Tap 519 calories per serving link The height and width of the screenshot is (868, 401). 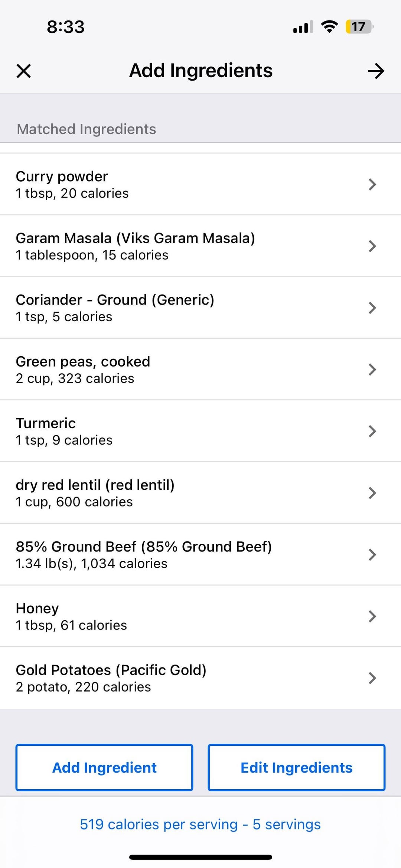200,824
